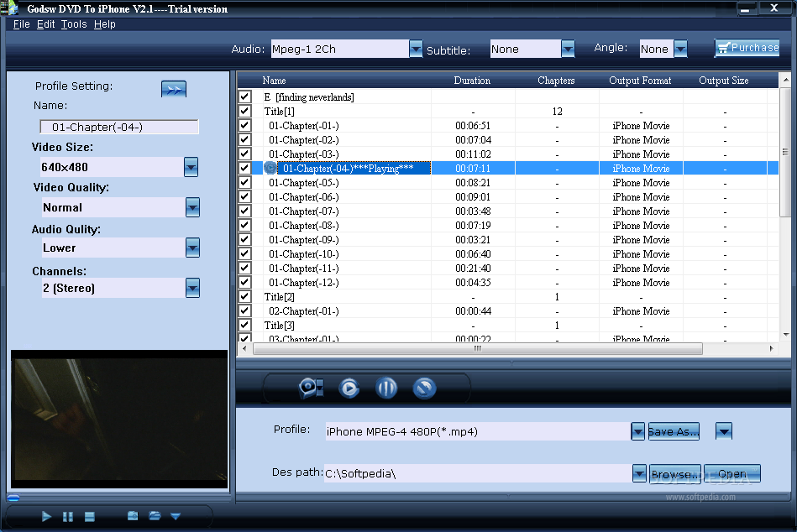This screenshot has width=797, height=532.
Task: Click the Output Size column header
Action: click(x=724, y=81)
